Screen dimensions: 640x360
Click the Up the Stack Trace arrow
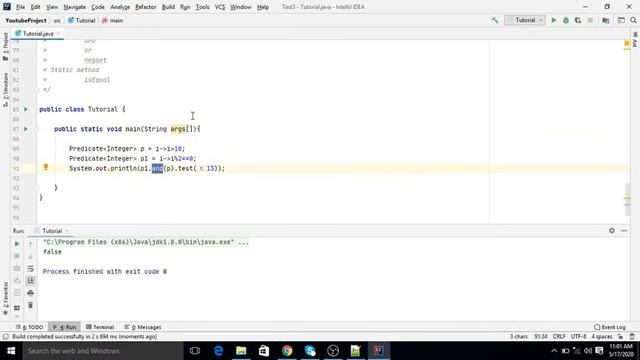pos(30,244)
